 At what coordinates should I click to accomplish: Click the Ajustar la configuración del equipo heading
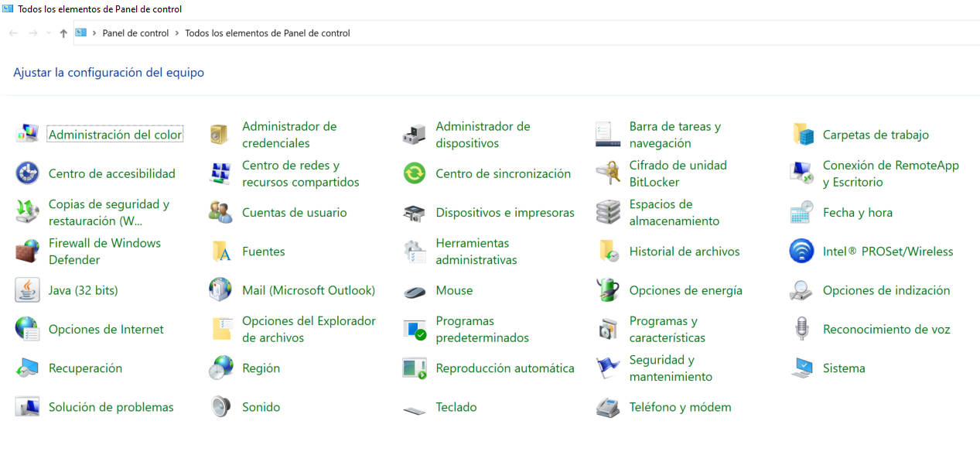(x=109, y=73)
